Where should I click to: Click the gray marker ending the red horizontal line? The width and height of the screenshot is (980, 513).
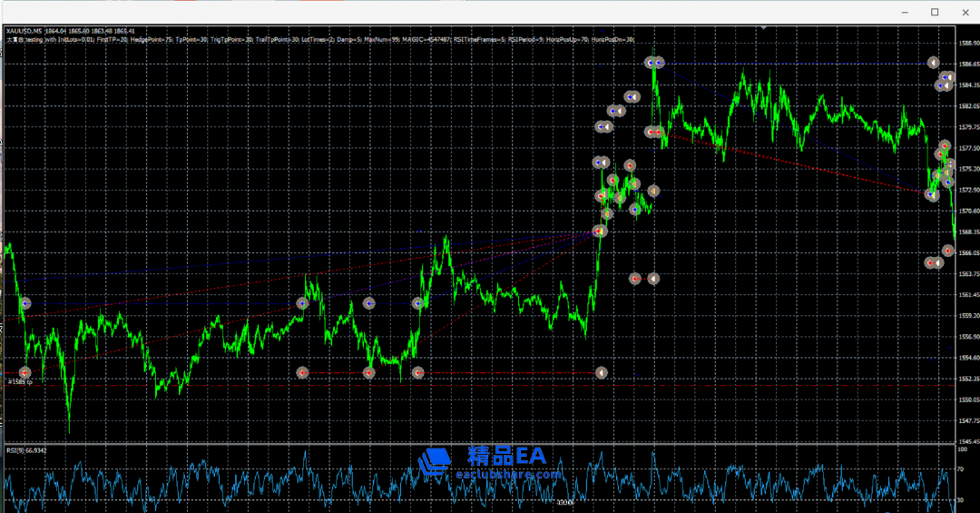[600, 372]
